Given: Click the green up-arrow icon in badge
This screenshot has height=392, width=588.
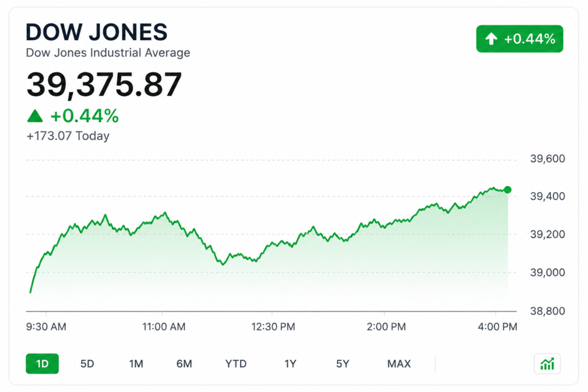Looking at the screenshot, I should tap(492, 38).
